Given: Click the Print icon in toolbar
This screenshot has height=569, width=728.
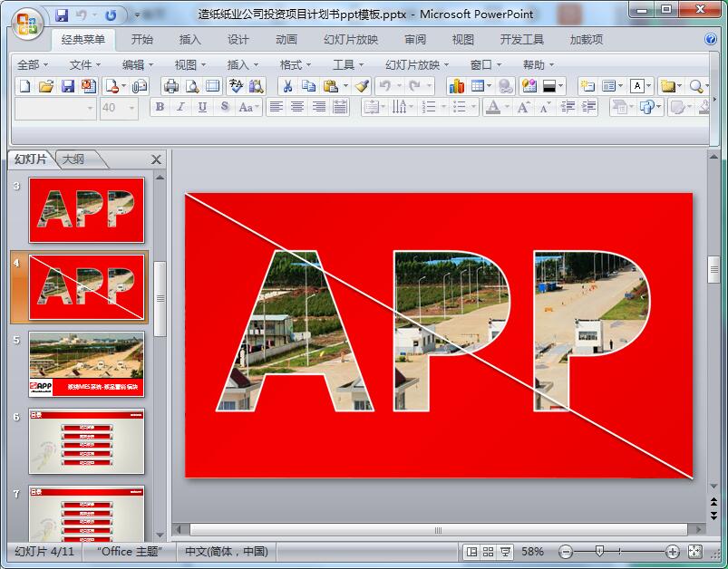Looking at the screenshot, I should 170,86.
